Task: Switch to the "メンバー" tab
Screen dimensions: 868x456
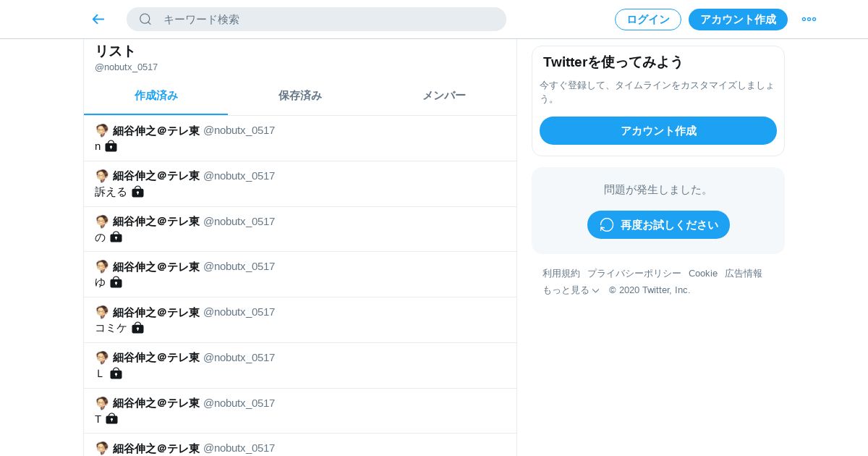Action: pyautogui.click(x=444, y=96)
